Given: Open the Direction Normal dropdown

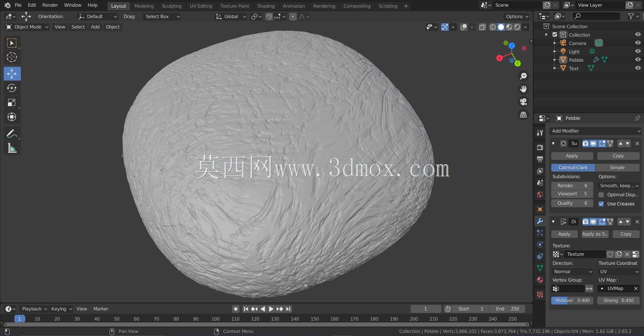Looking at the screenshot, I should [x=573, y=272].
